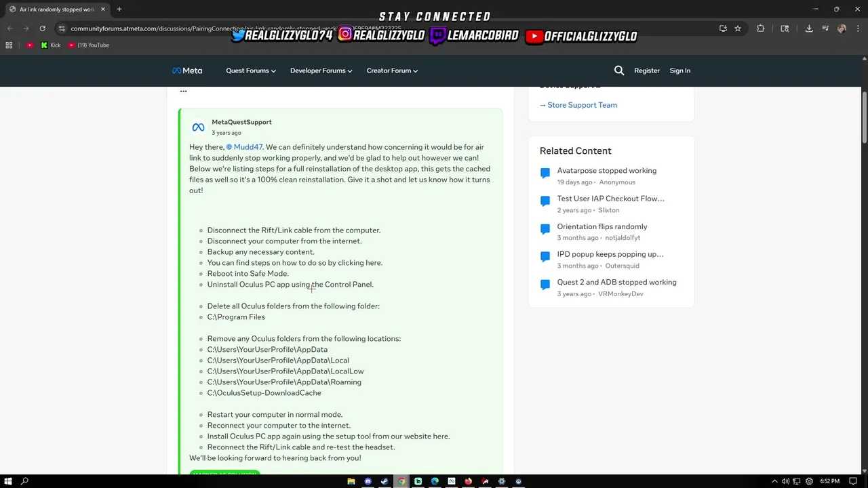The image size is (868, 488).
Task: Click author name 'notjaldolfyt'
Action: 623,238
